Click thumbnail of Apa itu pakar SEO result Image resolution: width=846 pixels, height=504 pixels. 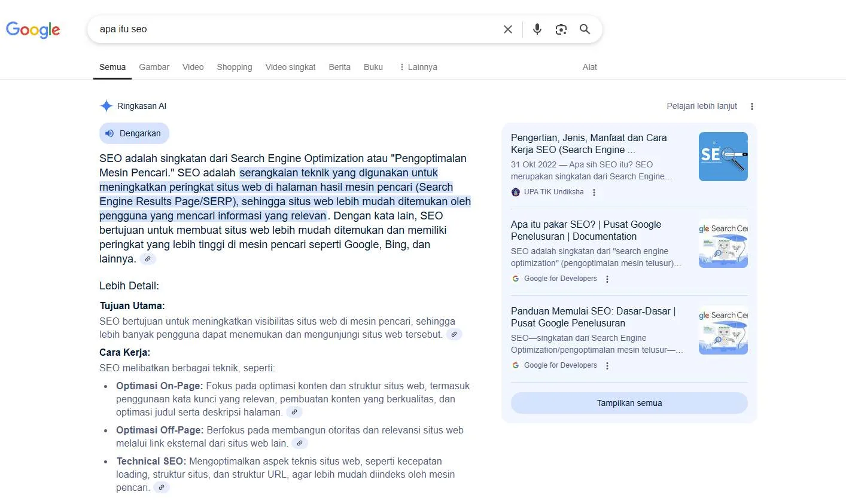tap(723, 243)
